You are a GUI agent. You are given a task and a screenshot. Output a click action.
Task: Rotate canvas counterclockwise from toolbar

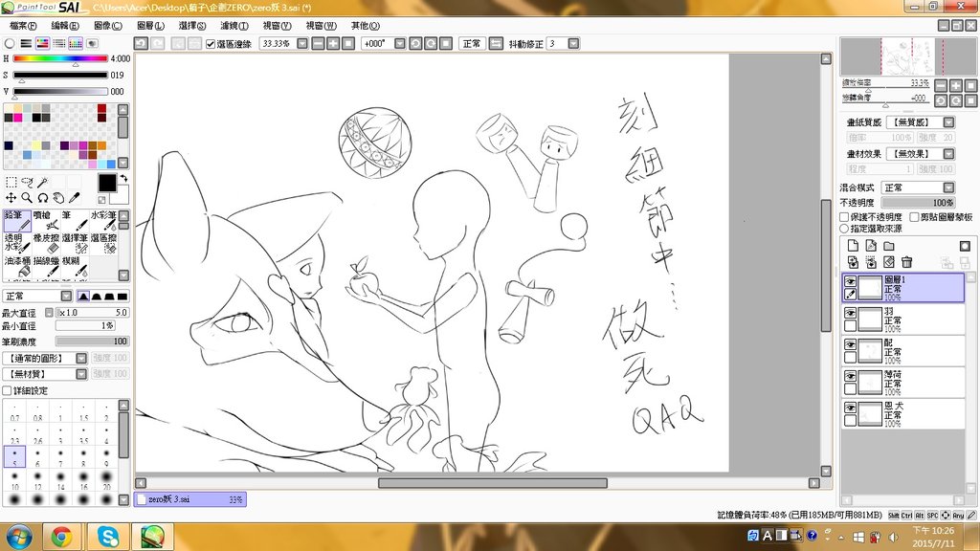click(415, 43)
